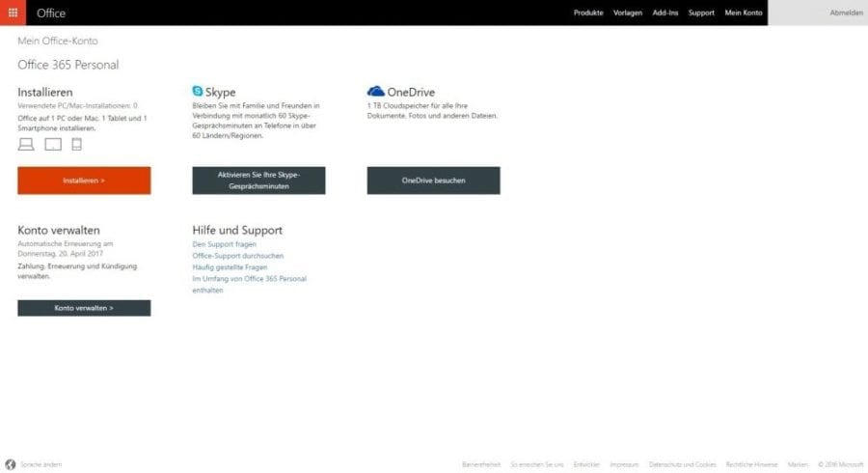Viewport: 868px width, 473px height.
Task: Activate Skype-Gesprächsminuten button
Action: coord(259,181)
